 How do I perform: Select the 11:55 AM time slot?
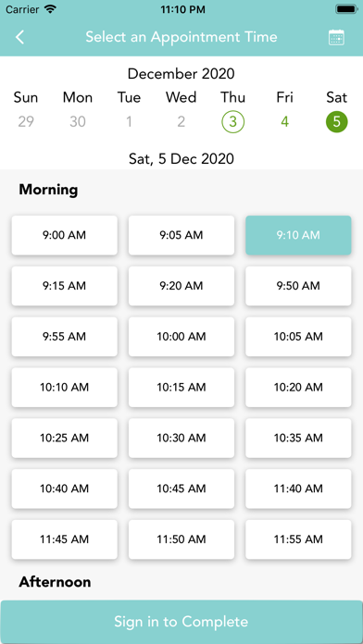(298, 539)
